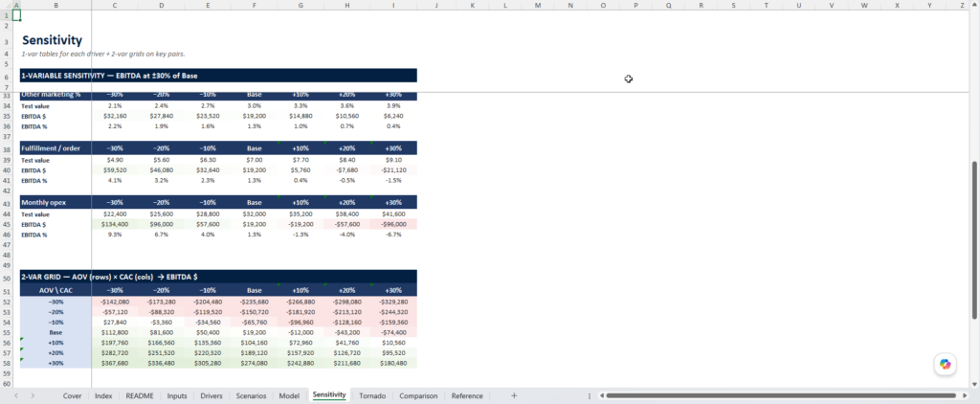Click the Select All corner triangle
The width and height of the screenshot is (980, 404).
(x=6, y=5)
